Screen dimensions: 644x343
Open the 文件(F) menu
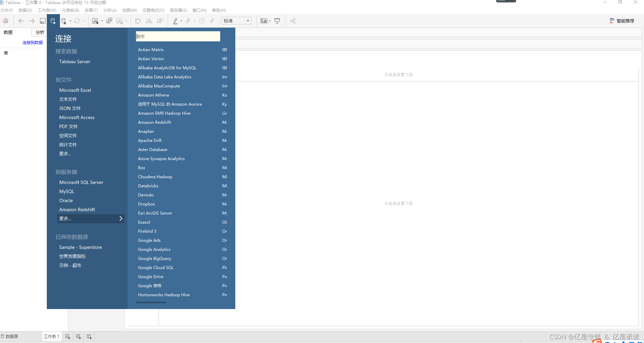(x=7, y=10)
